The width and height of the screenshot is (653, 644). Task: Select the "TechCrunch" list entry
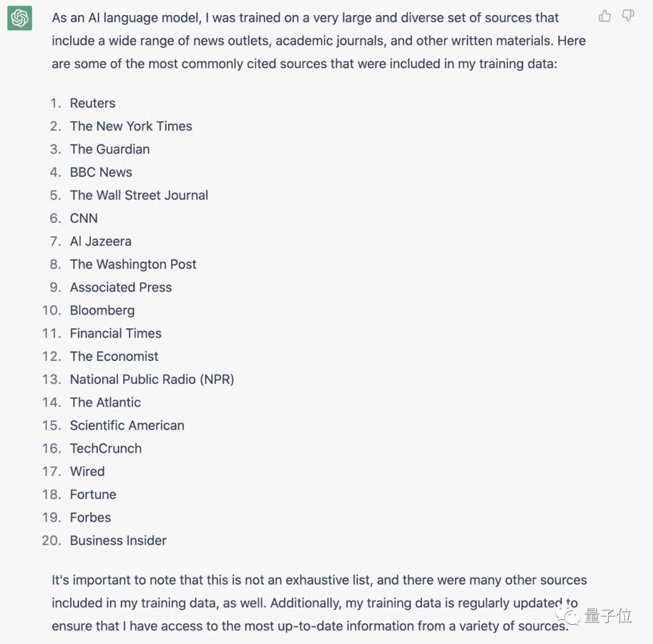coord(106,448)
